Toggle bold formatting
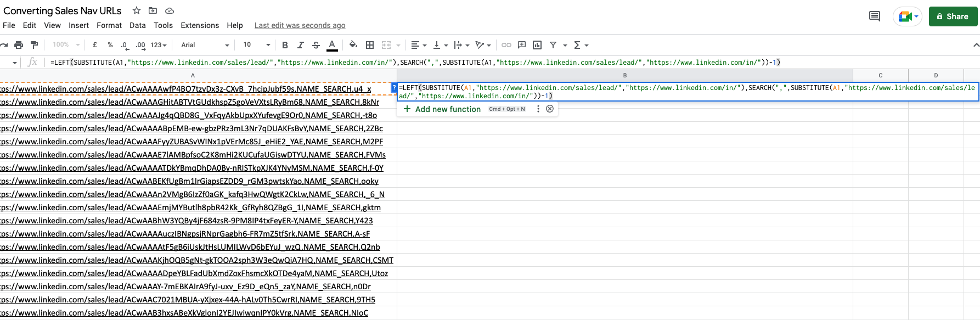 pyautogui.click(x=285, y=45)
